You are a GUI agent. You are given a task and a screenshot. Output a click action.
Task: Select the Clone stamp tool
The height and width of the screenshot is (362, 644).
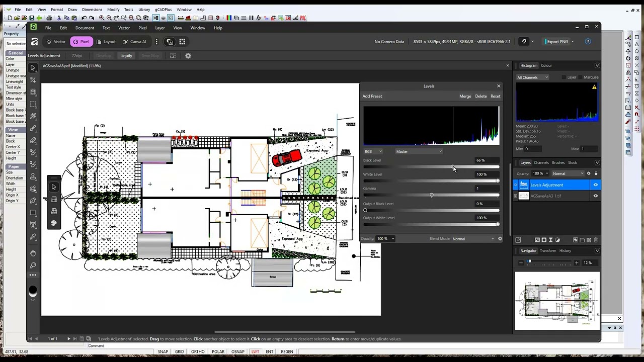tap(33, 176)
